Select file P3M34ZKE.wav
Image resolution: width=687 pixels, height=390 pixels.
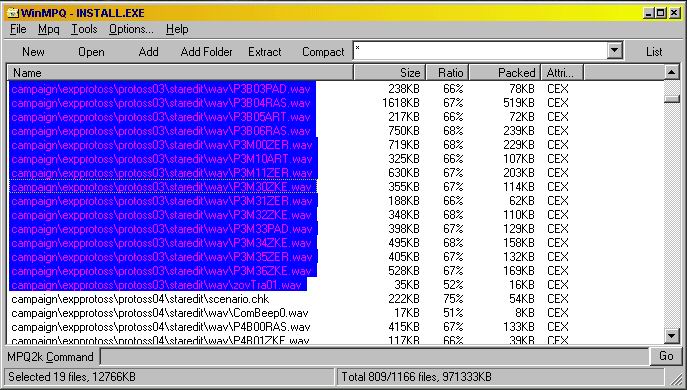pos(163,243)
